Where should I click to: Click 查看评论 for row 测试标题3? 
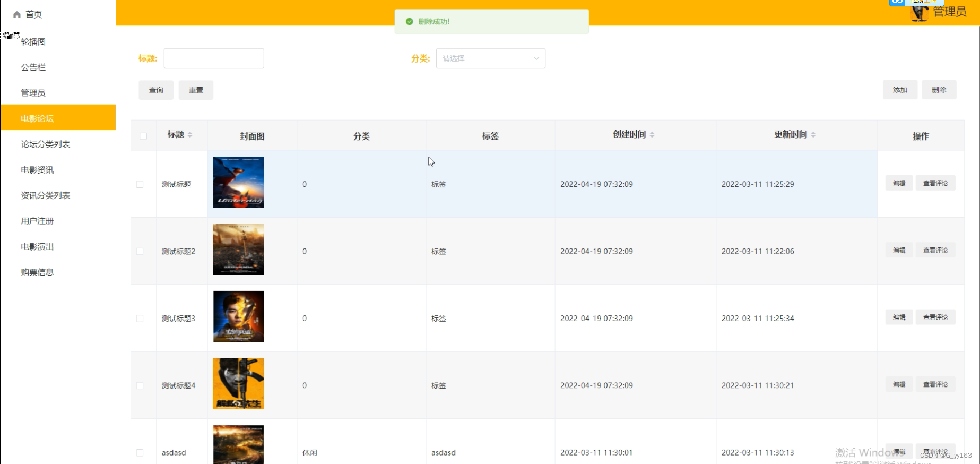[x=935, y=317]
